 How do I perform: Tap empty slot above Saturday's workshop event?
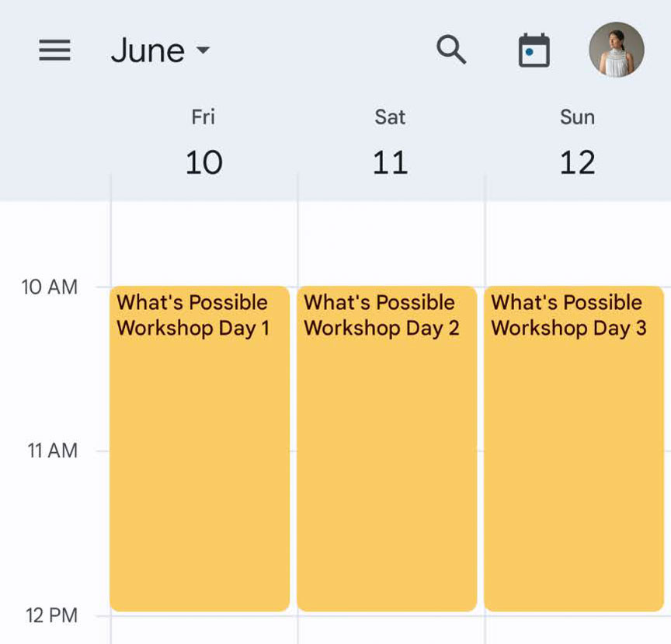391,243
